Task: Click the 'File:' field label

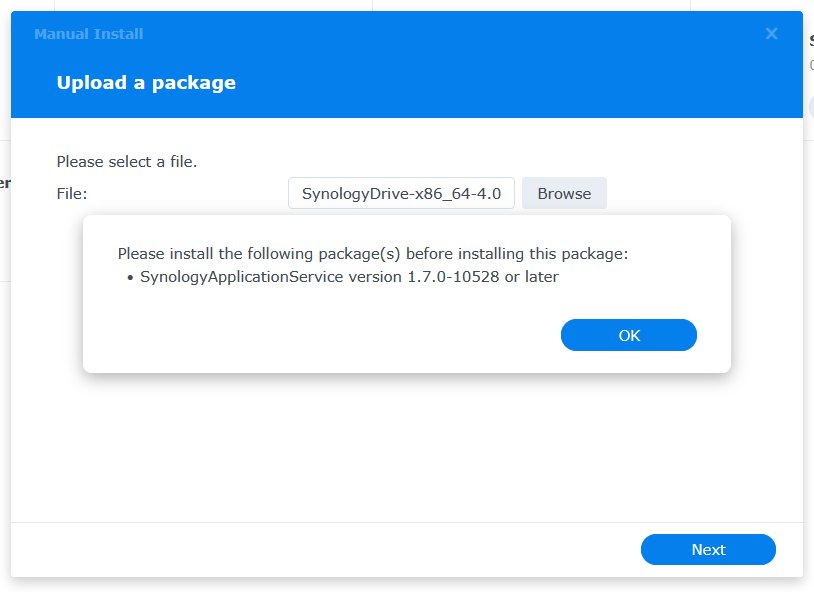Action: point(72,194)
